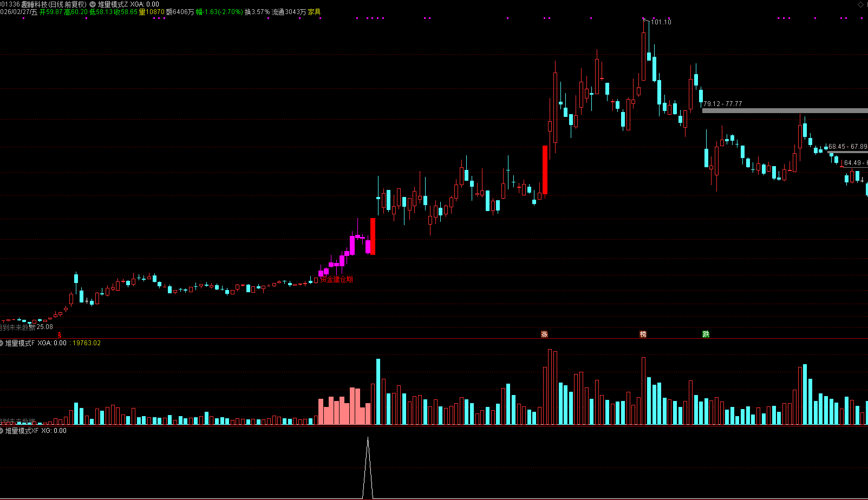This screenshot has width=868, height=500.
Task: Click the red S marker on the time axis
Action: (60, 335)
